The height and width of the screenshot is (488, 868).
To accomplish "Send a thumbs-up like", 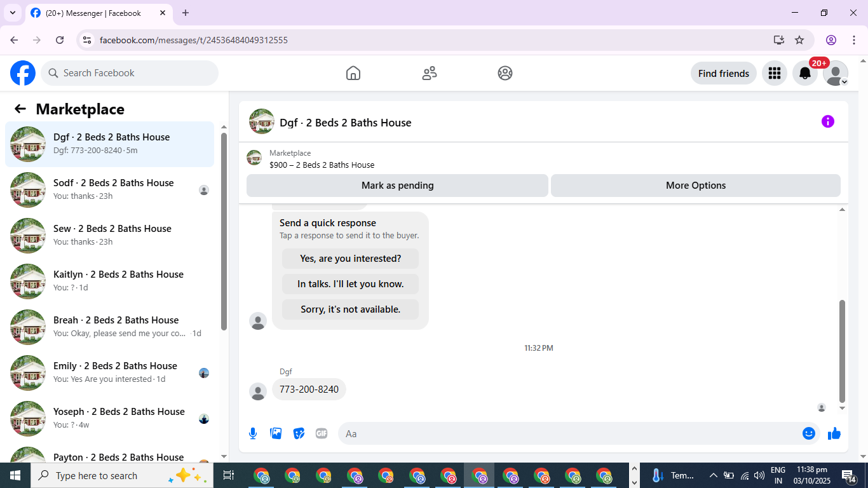I will point(834,433).
